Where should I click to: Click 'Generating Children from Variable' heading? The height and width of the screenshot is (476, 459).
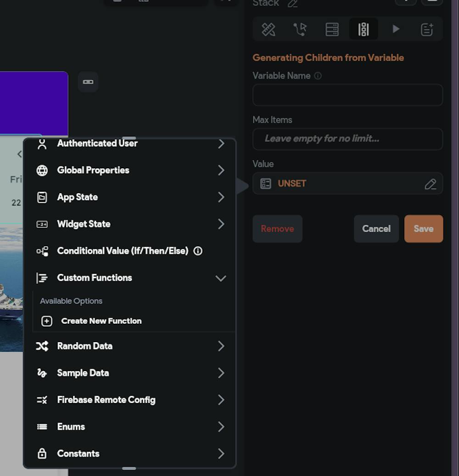click(x=328, y=58)
